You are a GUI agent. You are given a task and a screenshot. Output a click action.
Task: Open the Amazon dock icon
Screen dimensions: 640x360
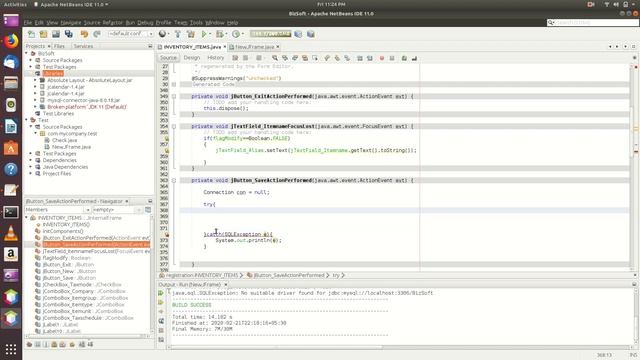pyautogui.click(x=11, y=254)
